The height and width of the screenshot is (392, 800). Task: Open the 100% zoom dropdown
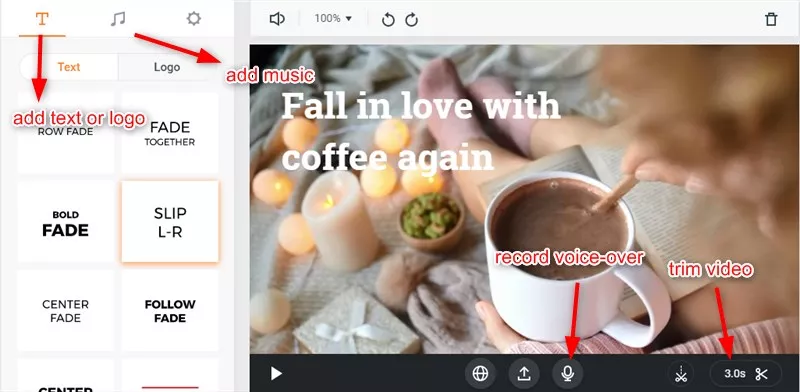(x=333, y=18)
